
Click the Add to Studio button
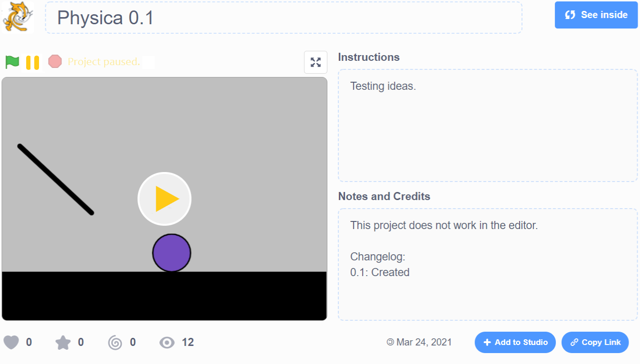coord(515,342)
